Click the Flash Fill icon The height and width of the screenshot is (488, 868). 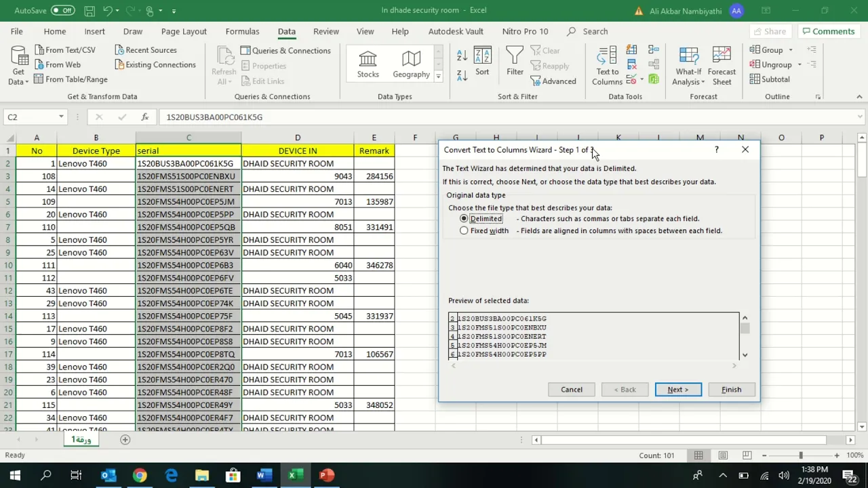pyautogui.click(x=631, y=50)
